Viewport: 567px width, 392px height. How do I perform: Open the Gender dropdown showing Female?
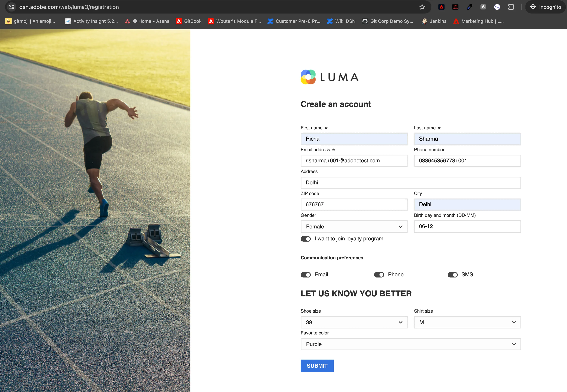[x=354, y=227]
